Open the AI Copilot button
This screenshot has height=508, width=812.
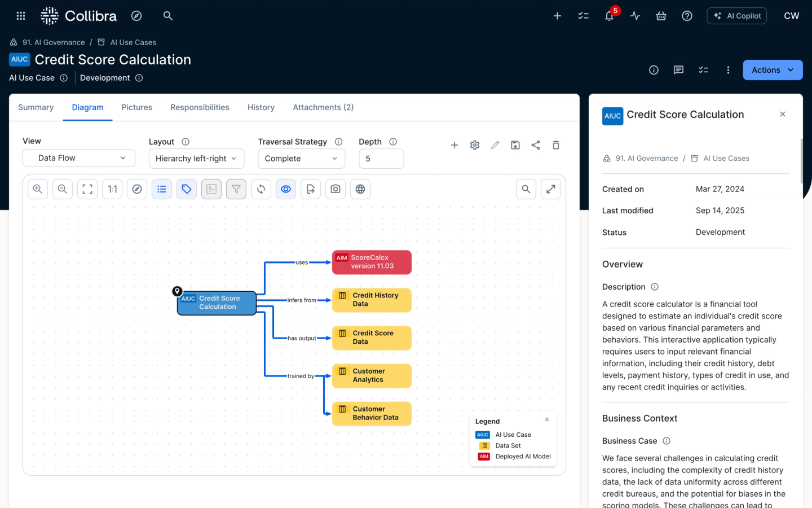point(737,16)
